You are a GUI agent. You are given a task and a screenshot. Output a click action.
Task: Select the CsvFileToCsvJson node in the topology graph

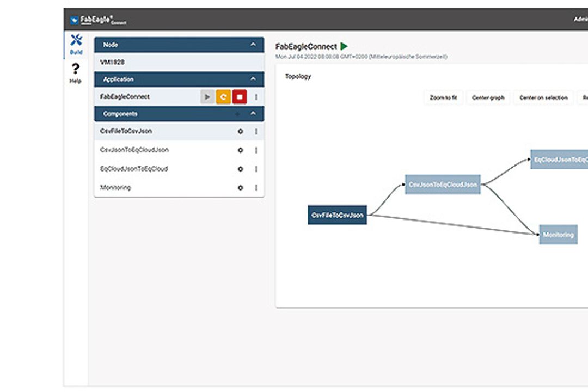click(x=337, y=215)
